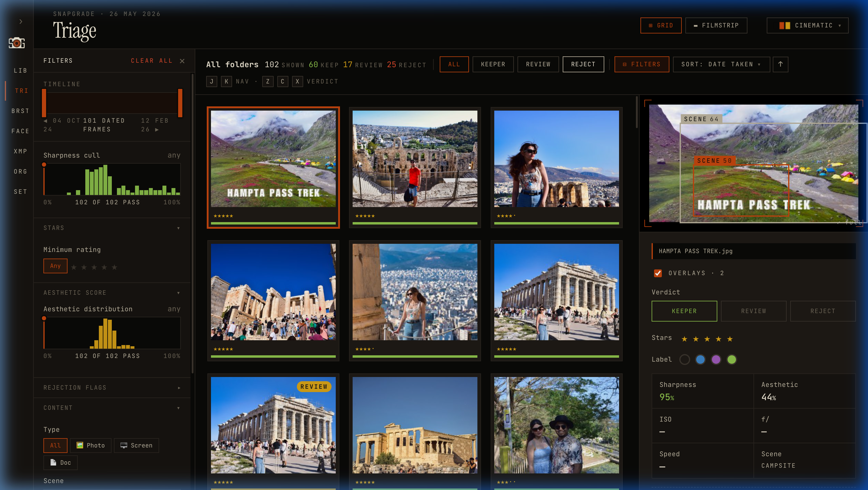
Task: Expand the sidebar with the chevron arrow
Action: coord(20,22)
